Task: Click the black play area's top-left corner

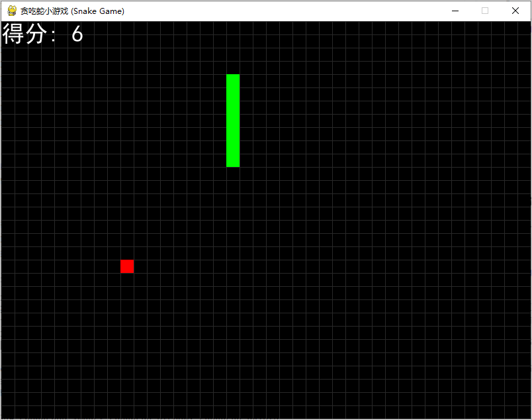Action: tap(7, 26)
